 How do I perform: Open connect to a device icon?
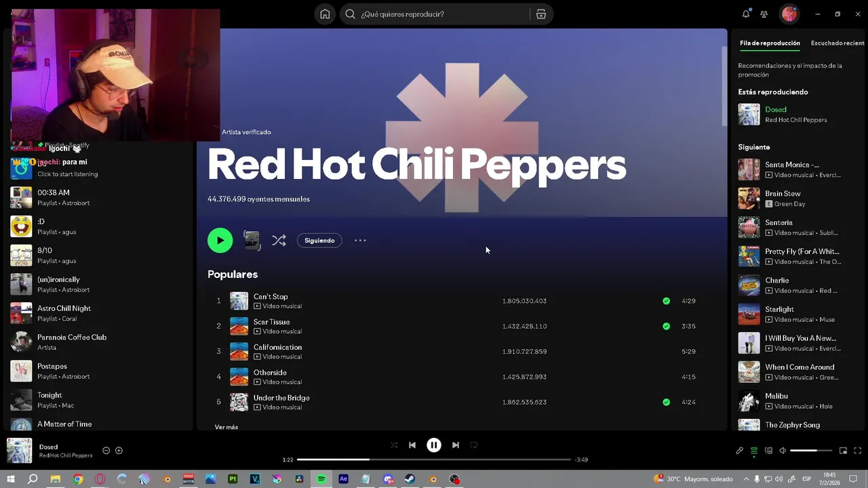(x=768, y=451)
